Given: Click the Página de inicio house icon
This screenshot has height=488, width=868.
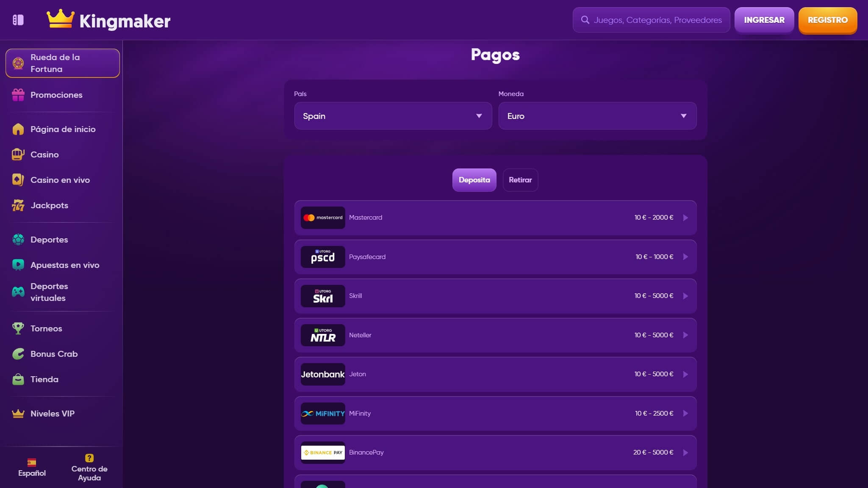Looking at the screenshot, I should coord(18,129).
